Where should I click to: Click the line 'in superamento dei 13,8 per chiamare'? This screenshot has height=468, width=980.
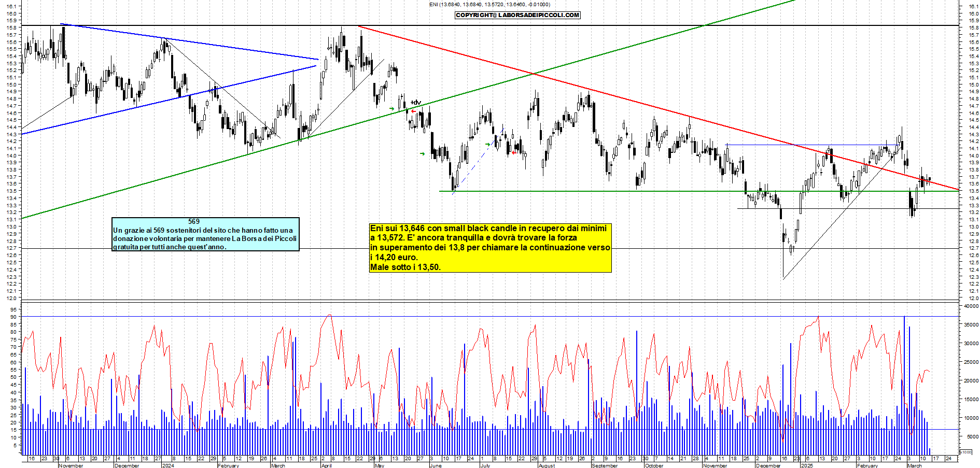(x=490, y=248)
